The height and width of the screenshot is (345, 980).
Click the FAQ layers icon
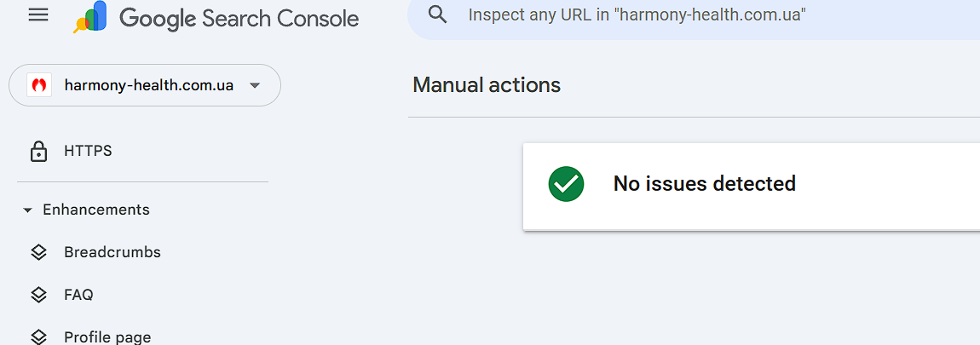point(38,295)
